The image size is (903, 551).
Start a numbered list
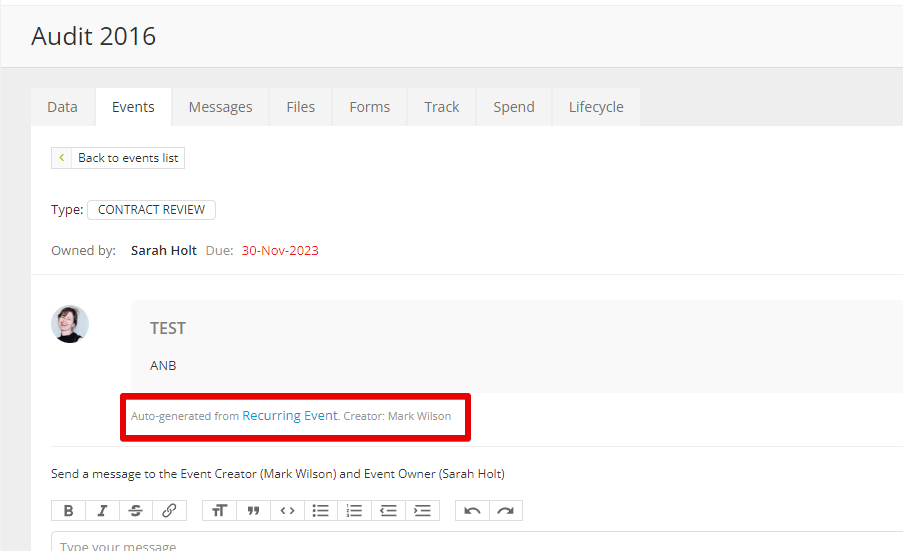point(354,510)
